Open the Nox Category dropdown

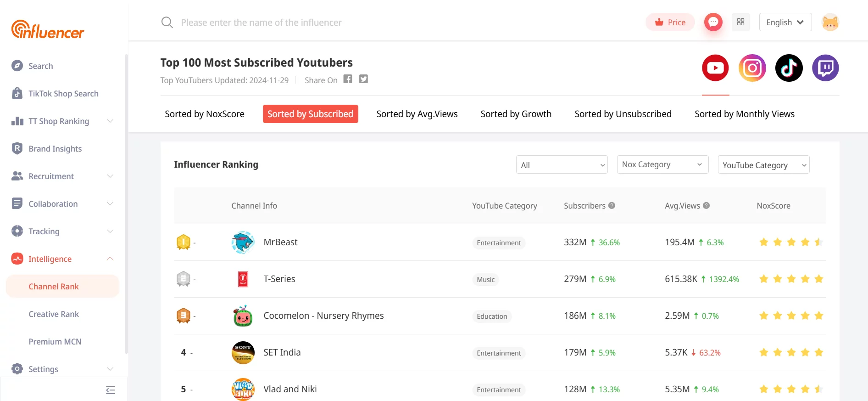click(663, 164)
